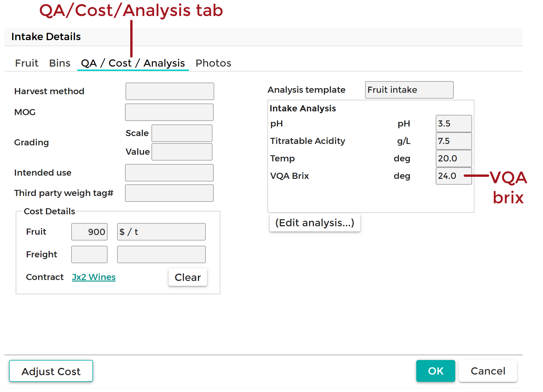Image resolution: width=543 pixels, height=392 pixels.
Task: Open the Jx2 Wines contract link
Action: click(x=94, y=277)
